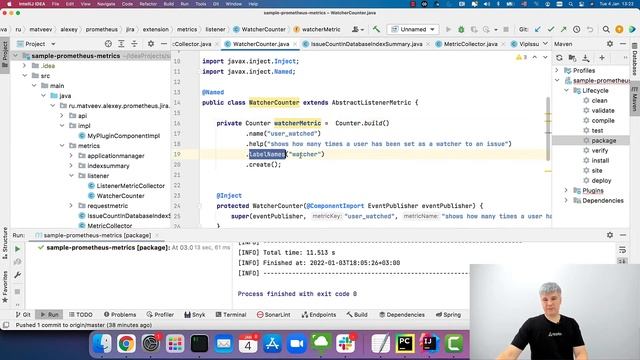
Task: Open the hidden editor tabs dropdown
Action: coord(545,44)
